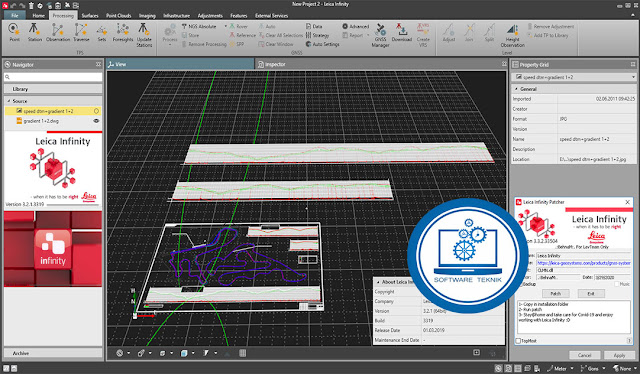Screen dimensions: 640x374
Task: Open GNSS Manager
Action: (380, 35)
